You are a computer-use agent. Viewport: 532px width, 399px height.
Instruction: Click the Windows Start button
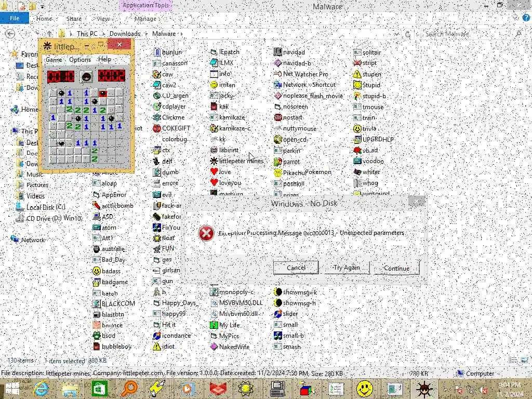pos(13,390)
